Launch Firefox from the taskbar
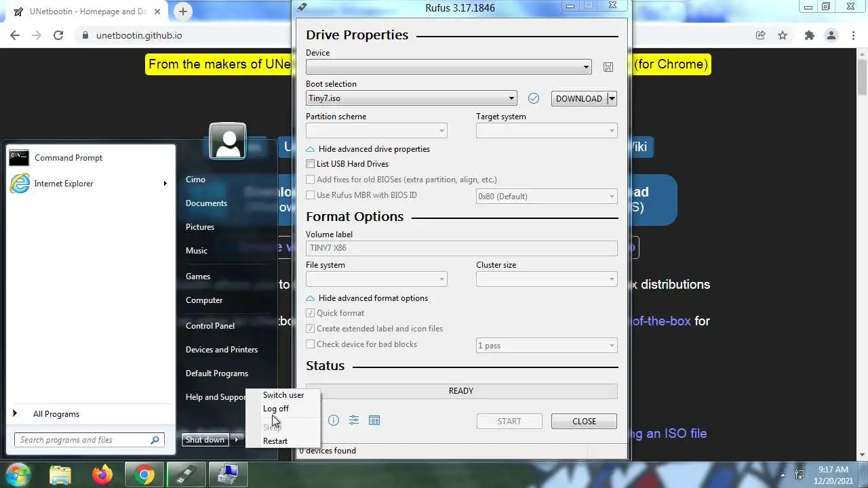The height and width of the screenshot is (488, 868). (103, 474)
